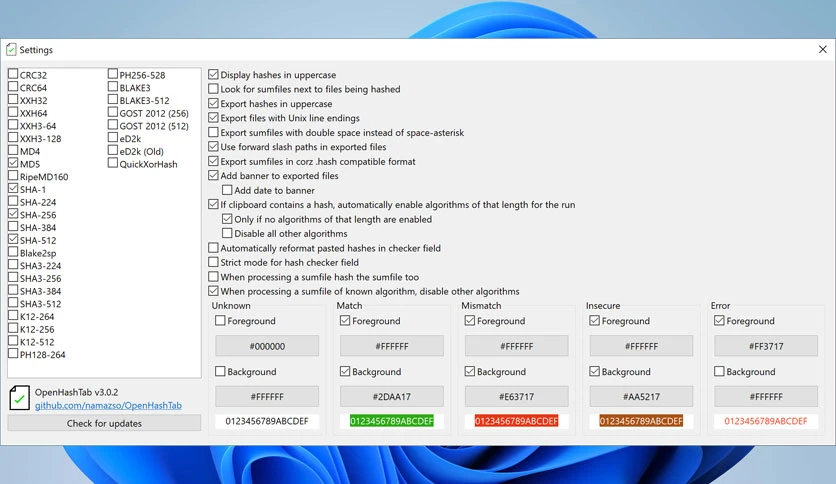The height and width of the screenshot is (484, 836).
Task: Toggle Mismatch Background checkbox
Action: coord(470,372)
